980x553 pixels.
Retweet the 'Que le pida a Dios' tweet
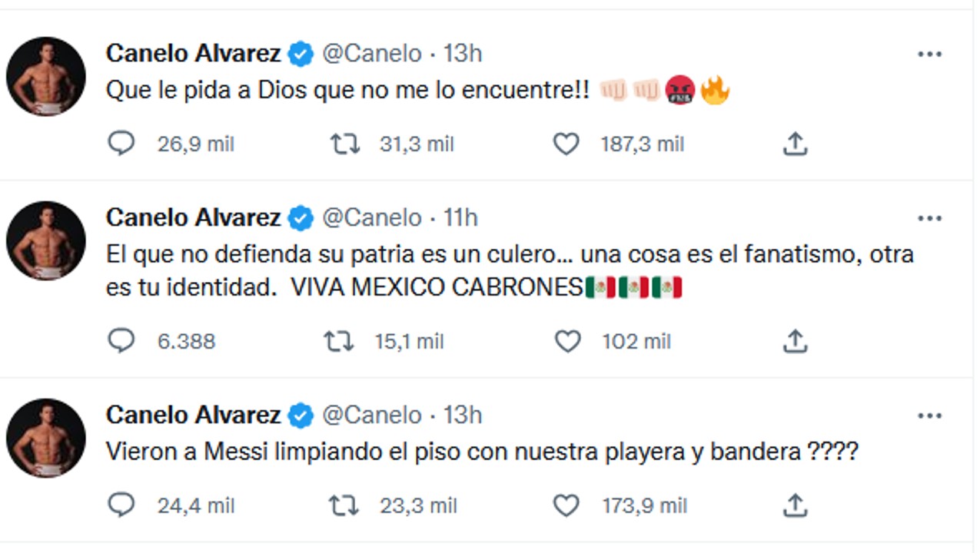pos(345,144)
